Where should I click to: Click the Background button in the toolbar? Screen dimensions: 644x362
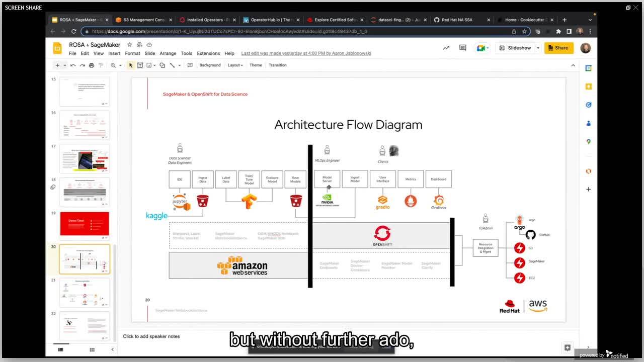pyautogui.click(x=210, y=65)
